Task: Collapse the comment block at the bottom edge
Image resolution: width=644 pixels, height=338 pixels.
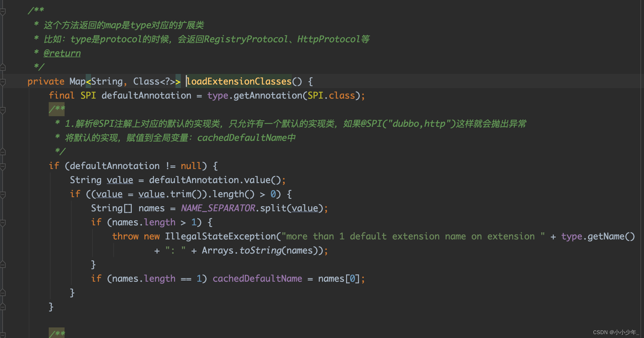Action: point(3,334)
